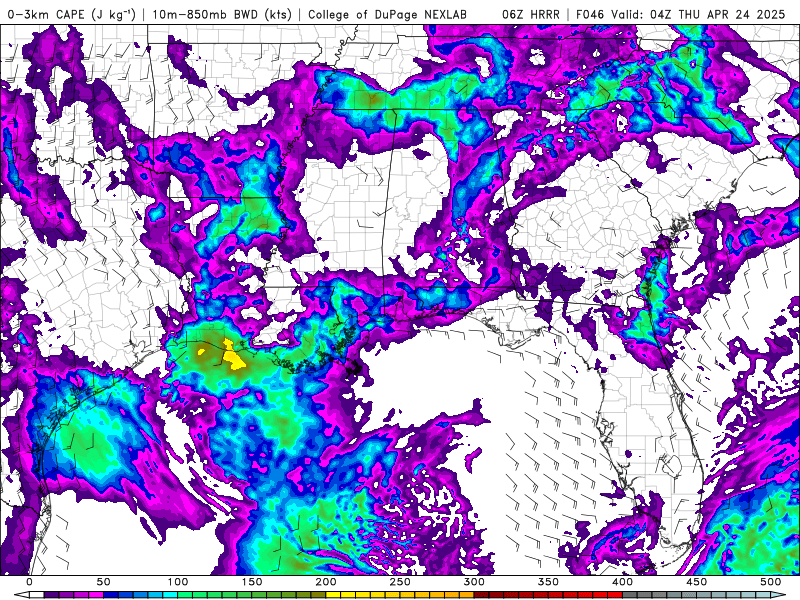800x600 pixels.
Task: Click the '250' tick label on color bar
Action: (x=400, y=582)
